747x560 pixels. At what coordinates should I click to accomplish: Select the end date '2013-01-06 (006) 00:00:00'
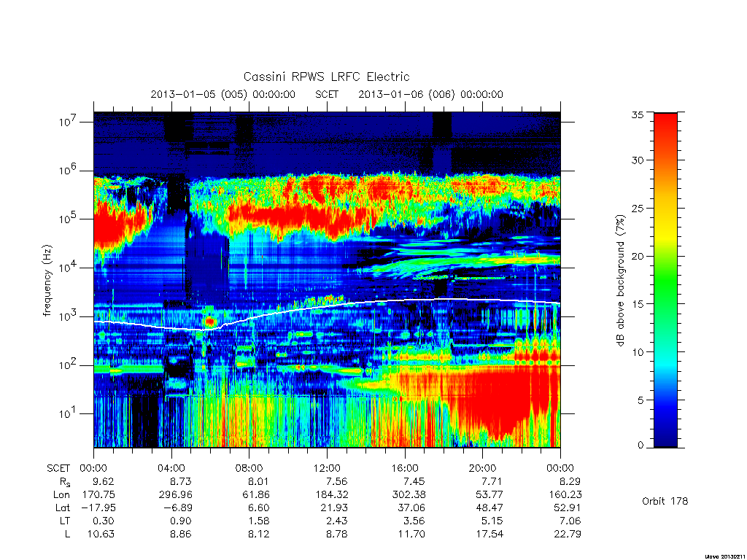pyautogui.click(x=430, y=94)
